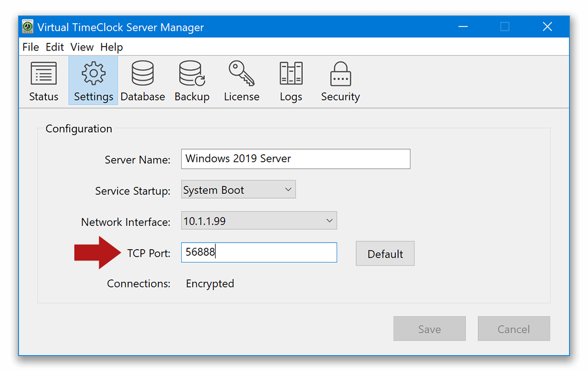Click the Configuration group label
Viewport: 588px width, 371px height.
[79, 129]
